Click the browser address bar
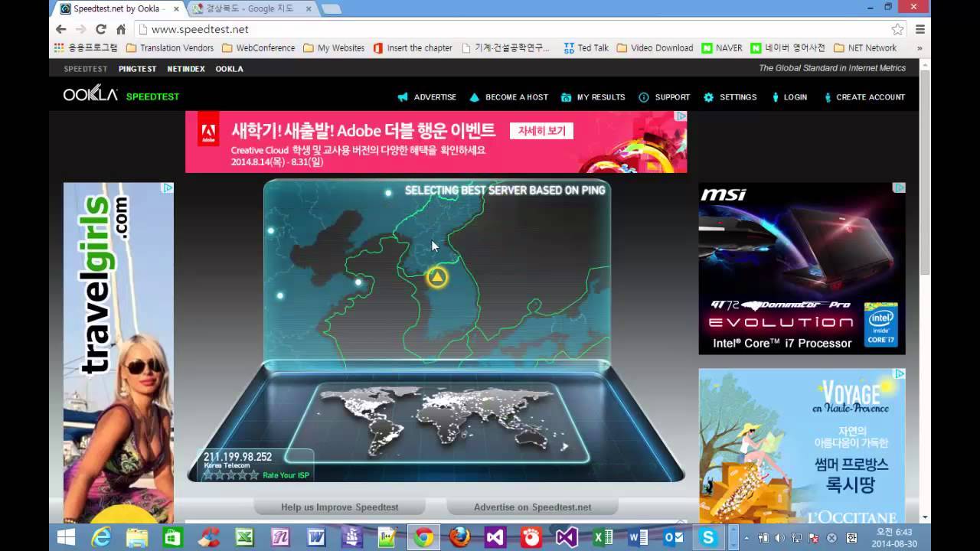This screenshot has height=551, width=980. [306, 29]
